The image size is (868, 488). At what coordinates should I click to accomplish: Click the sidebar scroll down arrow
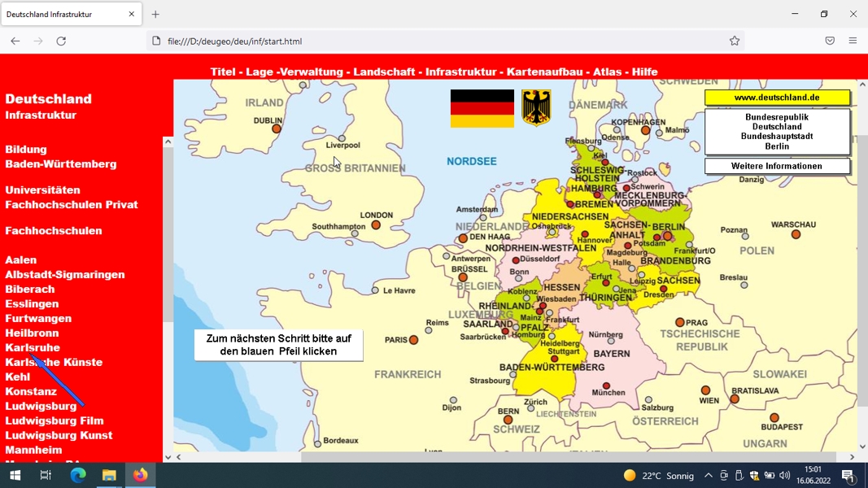(x=168, y=457)
